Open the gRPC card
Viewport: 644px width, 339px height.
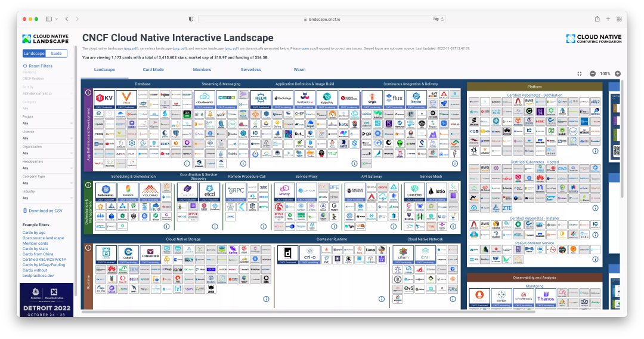tap(236, 192)
